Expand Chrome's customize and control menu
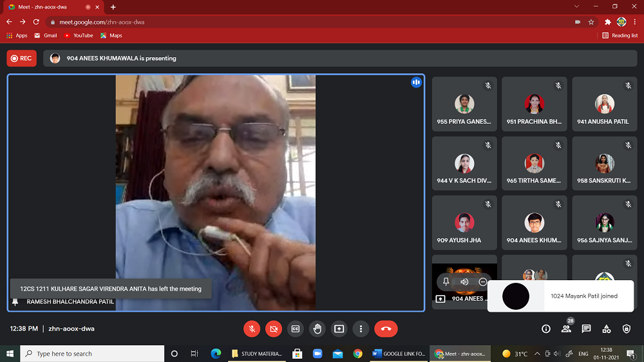This screenshot has width=644, height=362. pos(635,21)
